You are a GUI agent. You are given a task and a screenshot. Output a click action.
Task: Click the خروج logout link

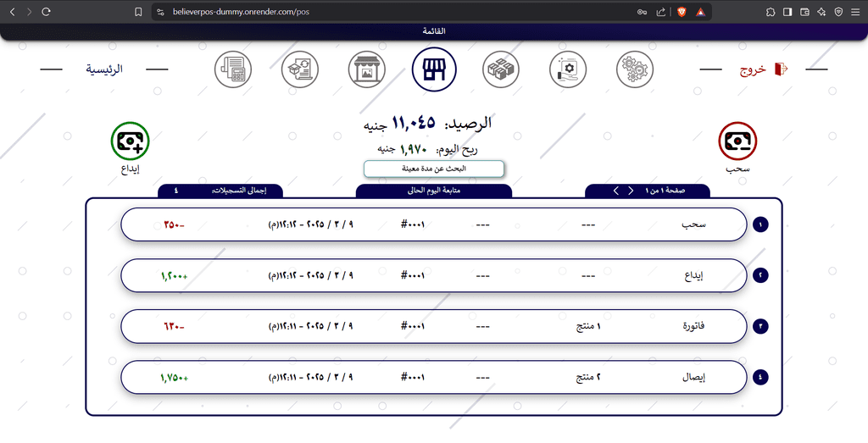coord(753,69)
